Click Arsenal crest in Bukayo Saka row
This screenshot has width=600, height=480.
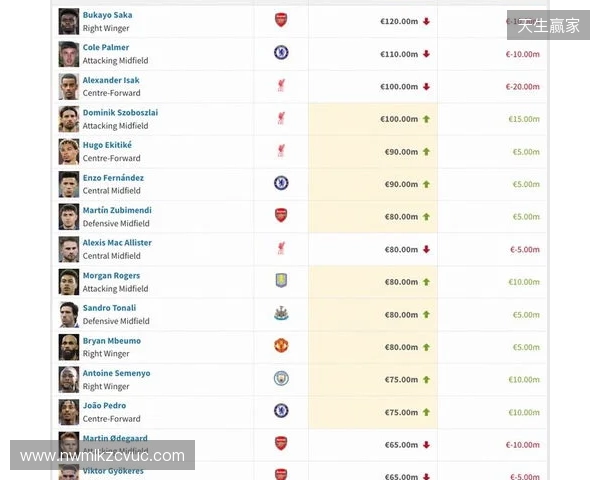tap(281, 20)
